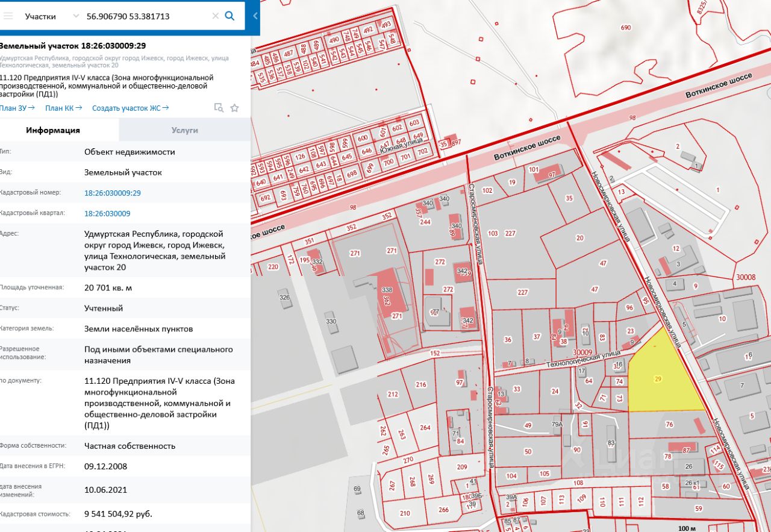Click the status value Учтенный
771x532 pixels.
(x=104, y=308)
